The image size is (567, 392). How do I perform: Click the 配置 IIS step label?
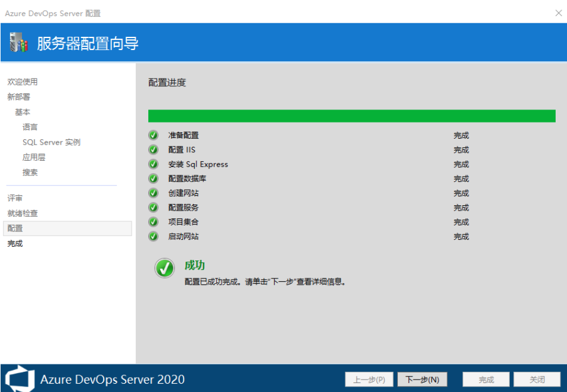coord(182,149)
